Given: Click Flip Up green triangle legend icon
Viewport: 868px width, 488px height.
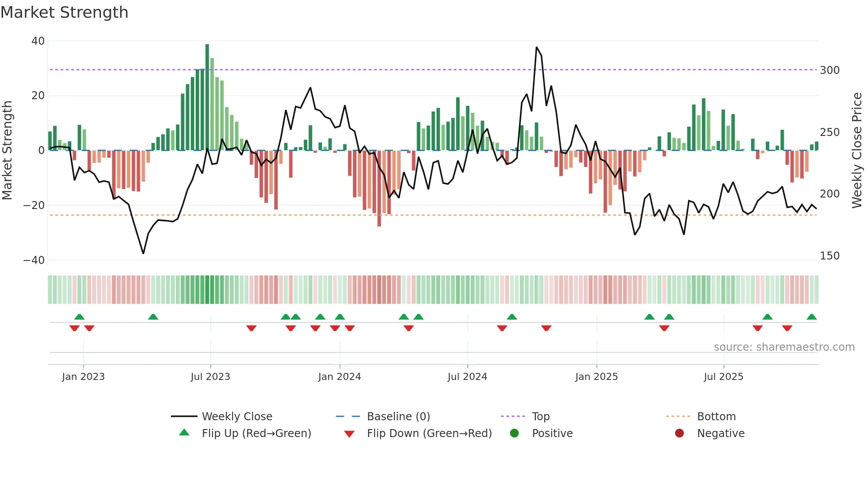Looking at the screenshot, I should 184,433.
